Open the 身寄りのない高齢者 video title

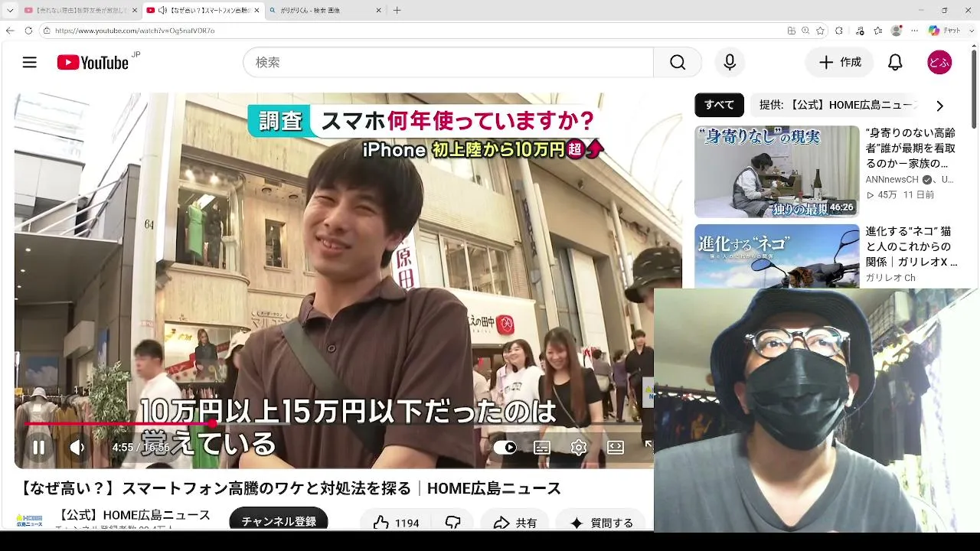(911, 148)
